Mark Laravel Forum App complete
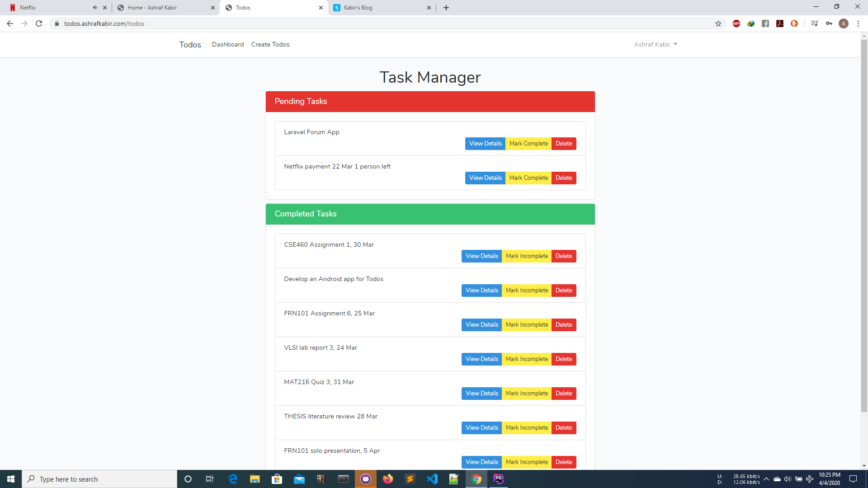 pyautogui.click(x=528, y=144)
